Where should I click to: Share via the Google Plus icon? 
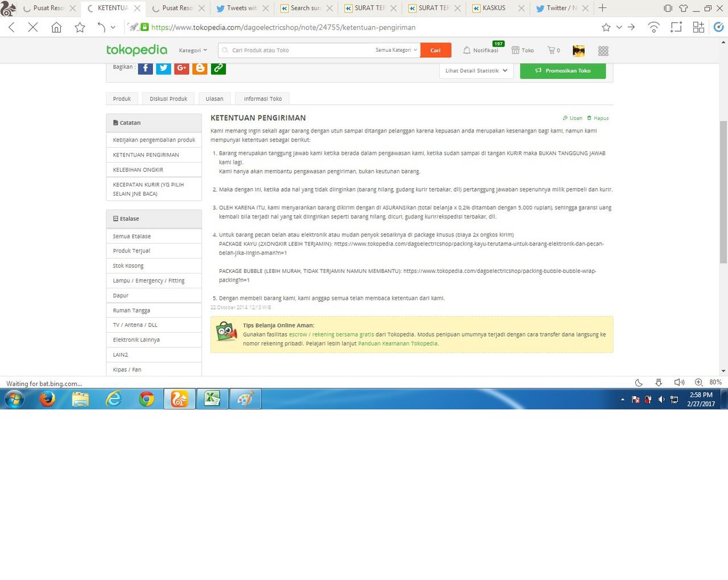coord(182,68)
